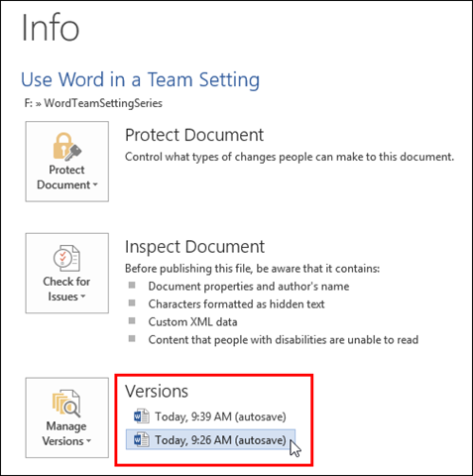Click the Protect Document section heading
The image size is (473, 476).
pos(194,135)
